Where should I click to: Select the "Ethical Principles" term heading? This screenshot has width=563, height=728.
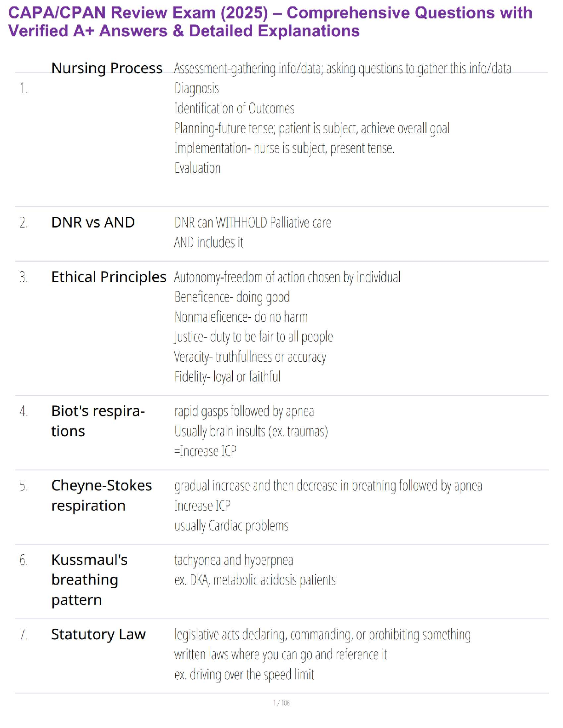109,277
